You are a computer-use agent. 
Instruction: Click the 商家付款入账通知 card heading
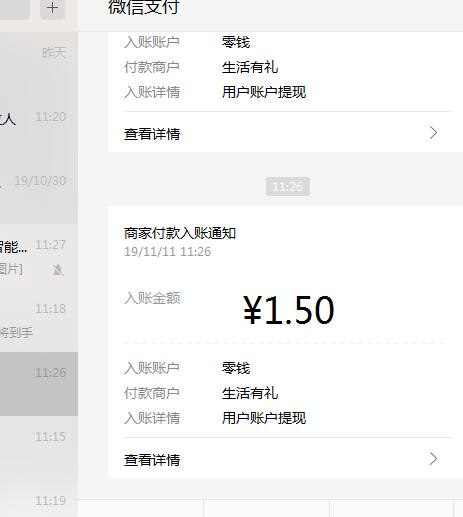coord(180,233)
